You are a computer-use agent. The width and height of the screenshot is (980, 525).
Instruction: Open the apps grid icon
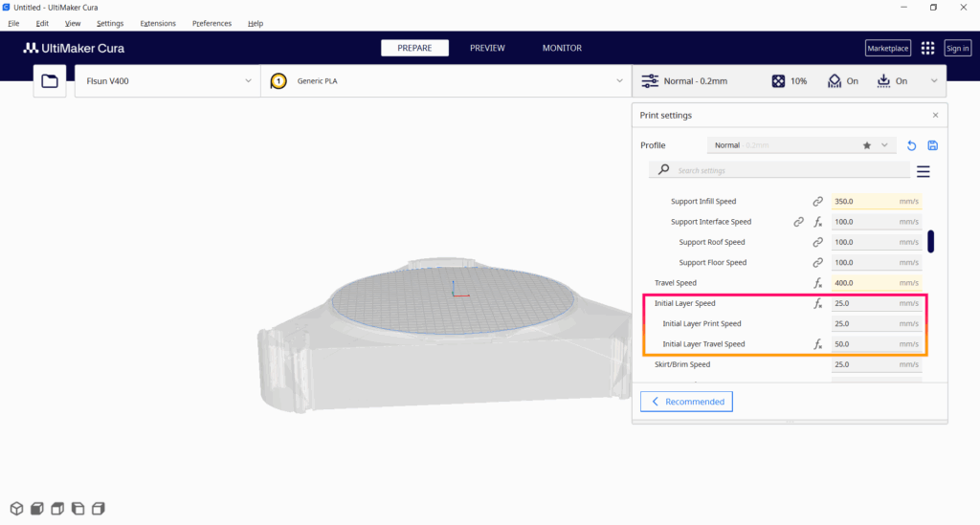(x=927, y=48)
